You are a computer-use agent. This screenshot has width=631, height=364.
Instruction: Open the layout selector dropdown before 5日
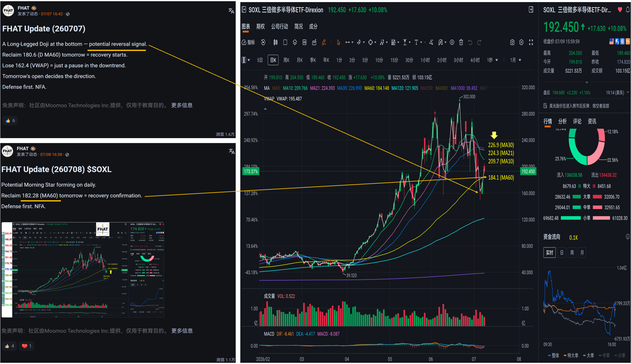(246, 60)
